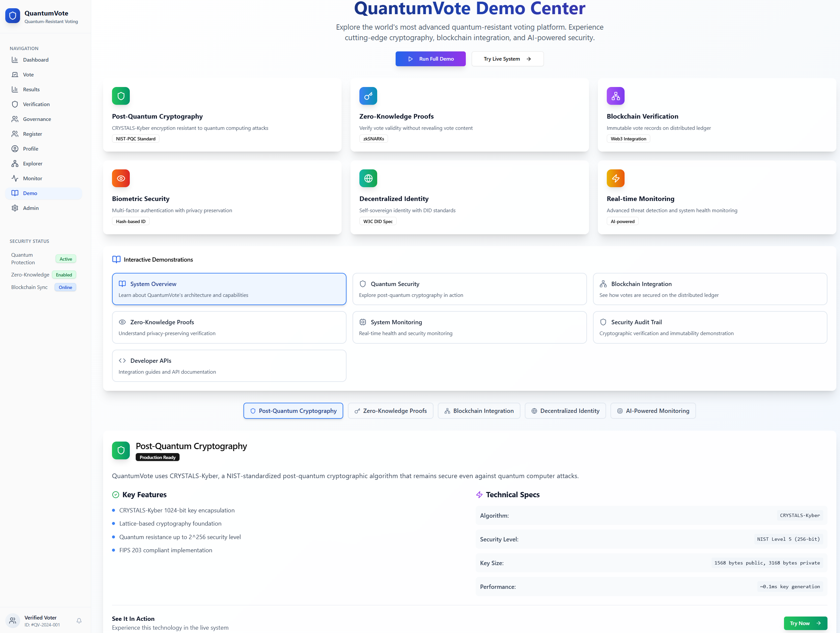Switch to the Decentralized Identity tab
The image size is (840, 633).
coord(565,411)
